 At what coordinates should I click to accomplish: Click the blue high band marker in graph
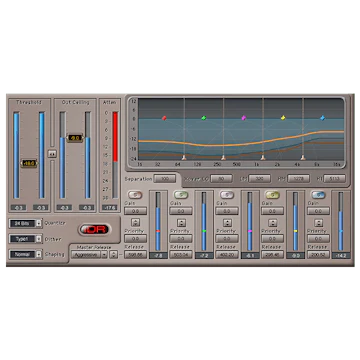323,118
